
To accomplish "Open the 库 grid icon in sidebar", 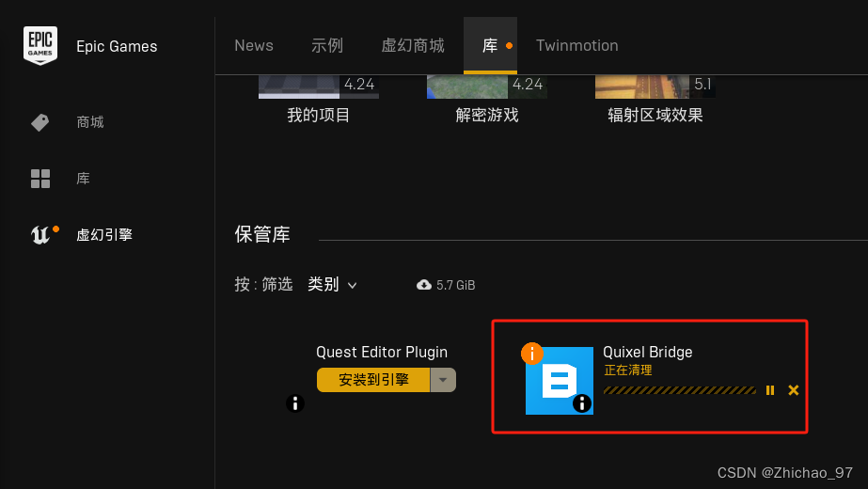I will pos(40,179).
